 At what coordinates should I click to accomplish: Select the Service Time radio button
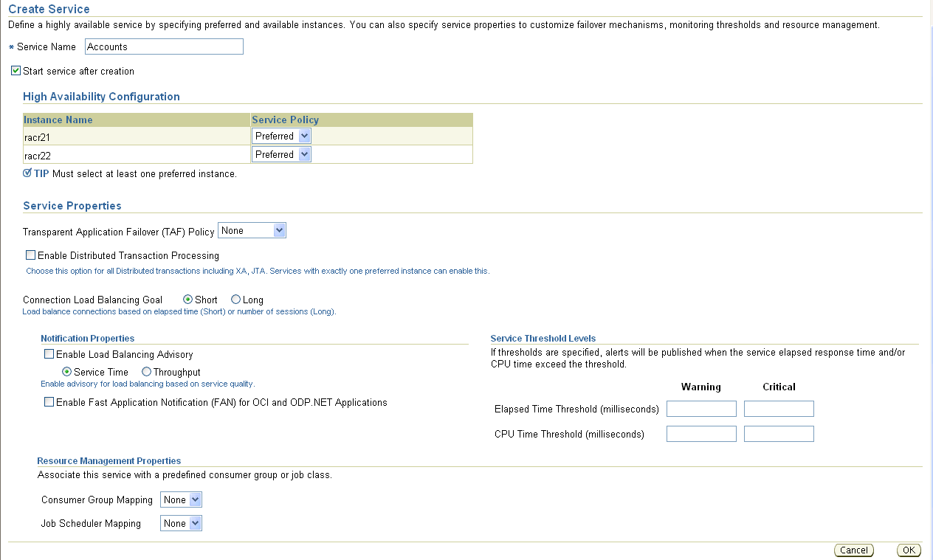(x=68, y=372)
